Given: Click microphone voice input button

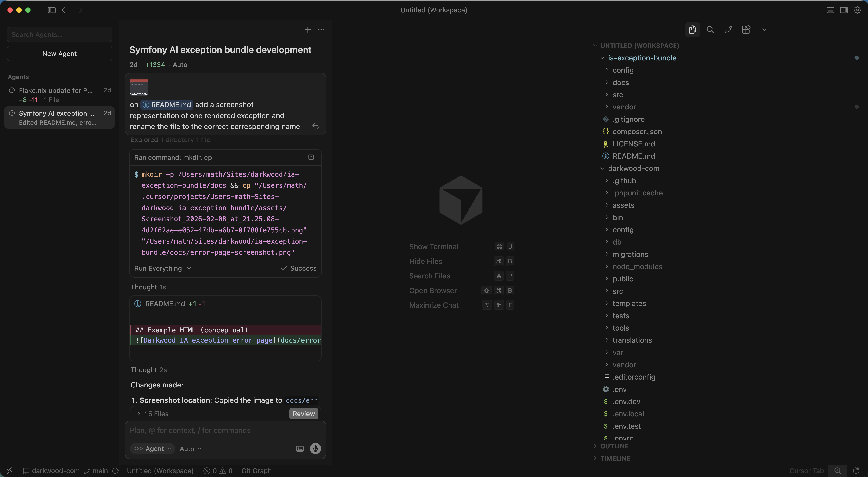Looking at the screenshot, I should point(315,448).
